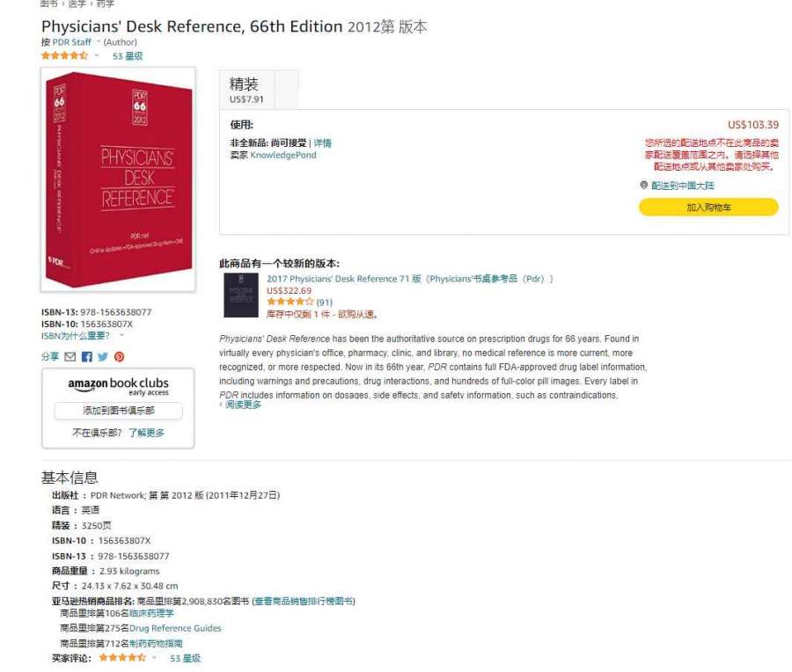Expand description with 阅读更多
The image size is (792, 672).
[x=243, y=405]
